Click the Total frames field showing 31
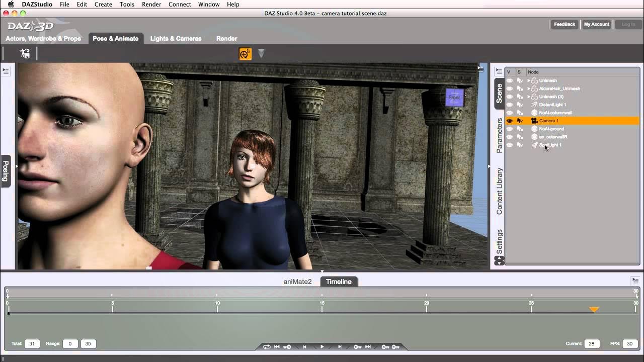644x362 pixels. (32, 344)
